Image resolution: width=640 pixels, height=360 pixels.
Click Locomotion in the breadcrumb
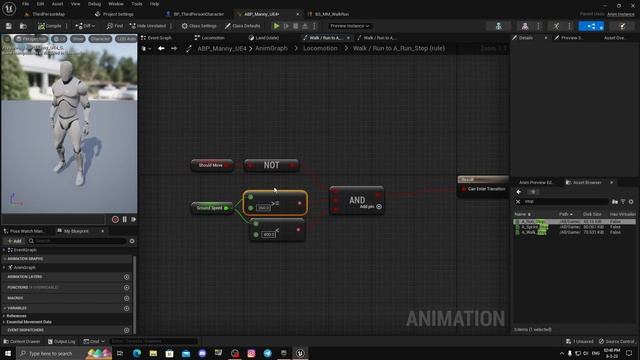tap(320, 49)
